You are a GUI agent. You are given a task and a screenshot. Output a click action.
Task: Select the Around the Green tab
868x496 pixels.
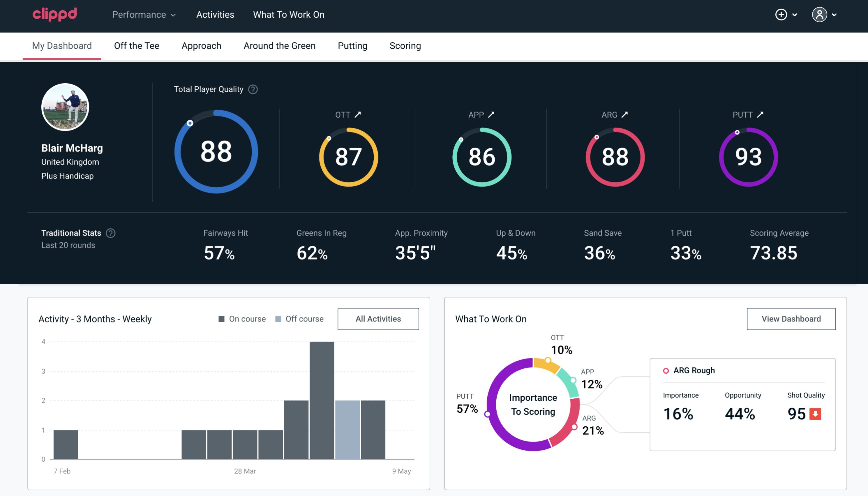279,45
